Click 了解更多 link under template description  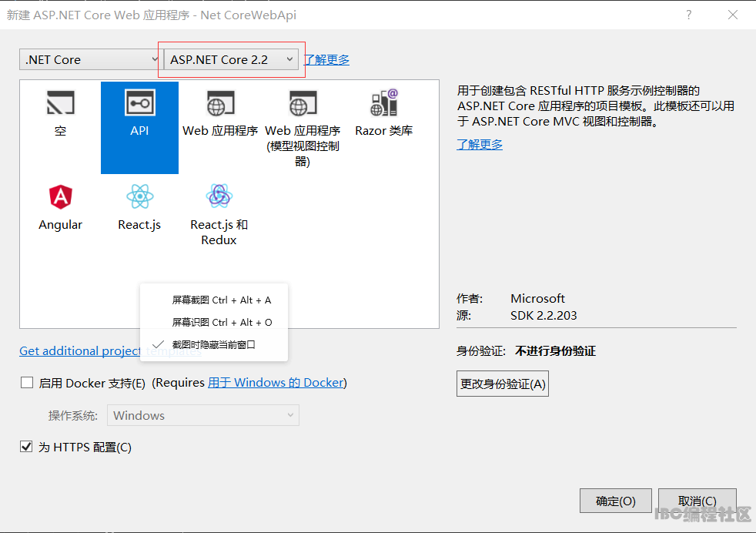(480, 144)
